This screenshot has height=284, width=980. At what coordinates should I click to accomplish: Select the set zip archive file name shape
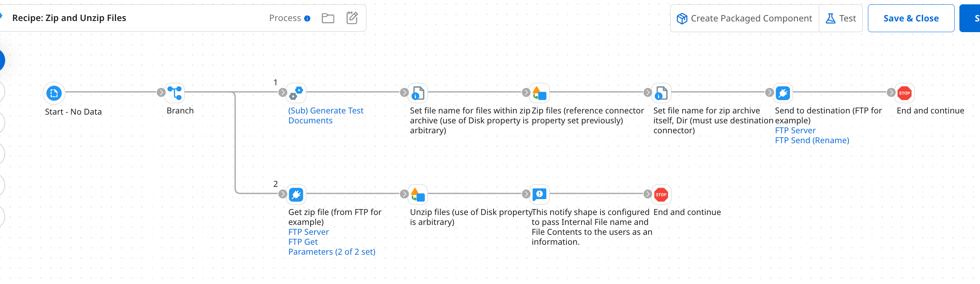(x=661, y=93)
